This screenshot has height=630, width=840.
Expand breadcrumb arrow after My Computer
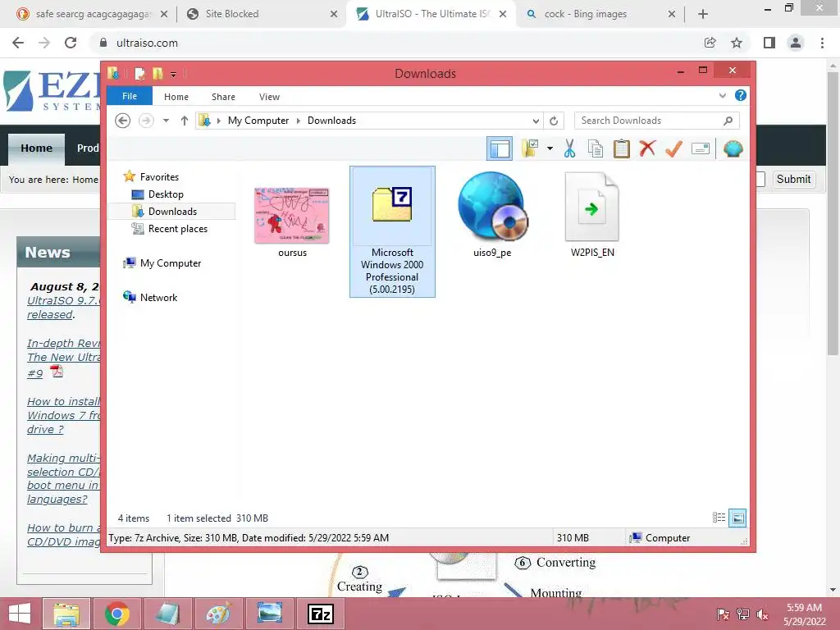[x=299, y=121]
